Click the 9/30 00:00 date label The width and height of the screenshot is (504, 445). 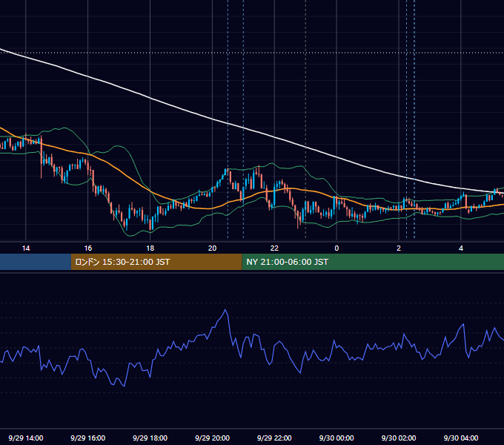(336, 438)
